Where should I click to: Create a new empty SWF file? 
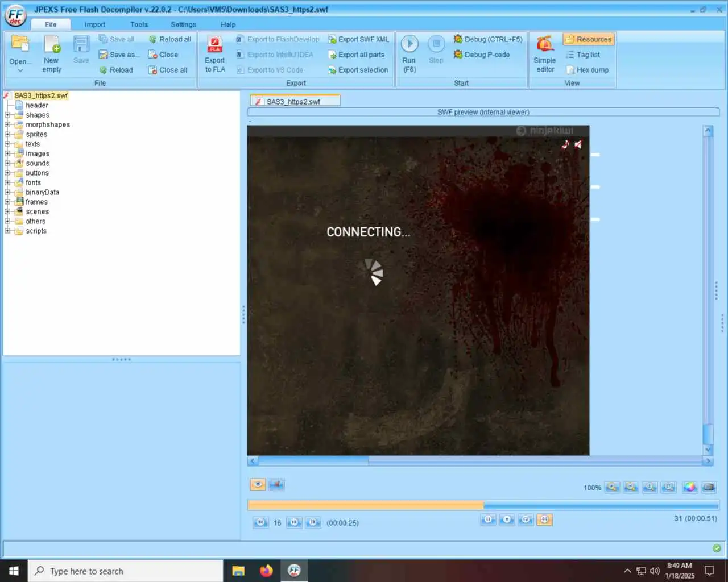pos(52,54)
